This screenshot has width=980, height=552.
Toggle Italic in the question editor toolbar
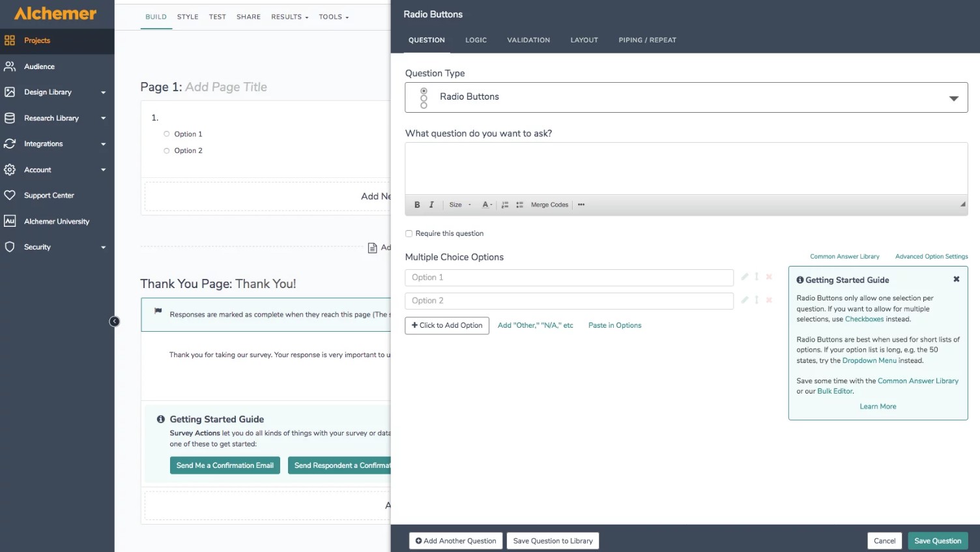[x=431, y=205]
